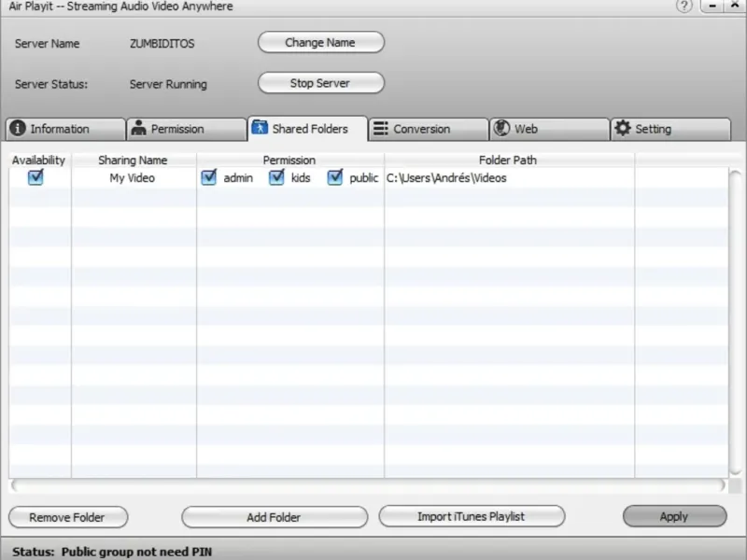747x560 pixels.
Task: Click the Server Running status text
Action: tap(168, 84)
